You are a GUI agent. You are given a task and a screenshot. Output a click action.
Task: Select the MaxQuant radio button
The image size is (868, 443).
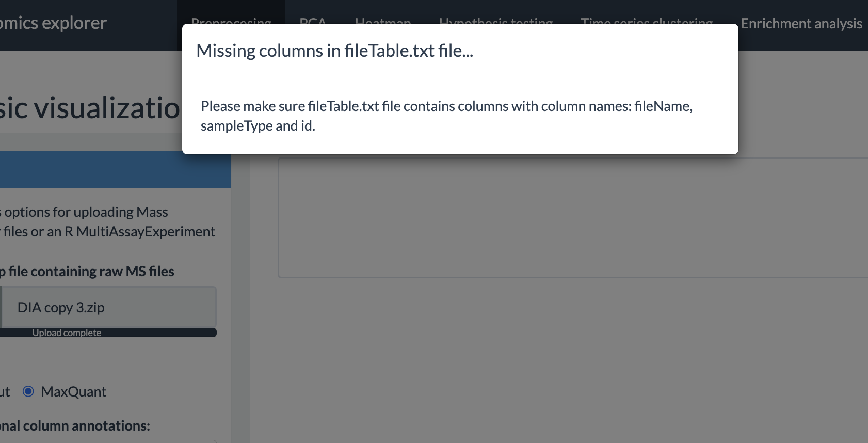28,391
